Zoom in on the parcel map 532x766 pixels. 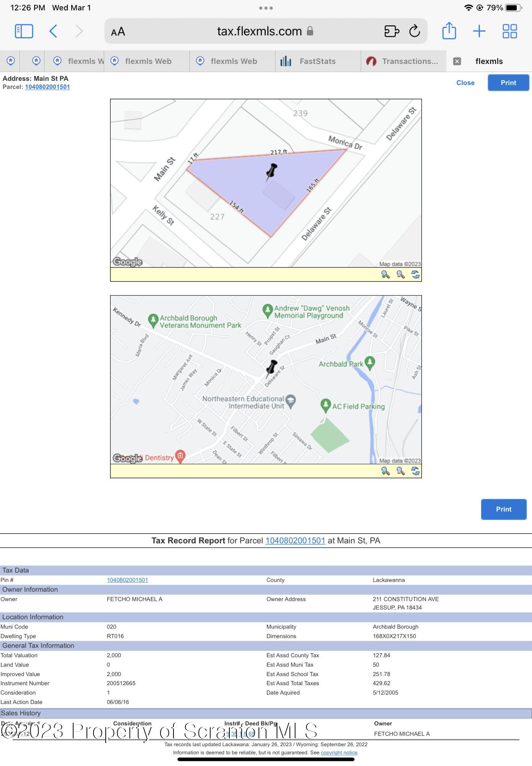click(385, 275)
